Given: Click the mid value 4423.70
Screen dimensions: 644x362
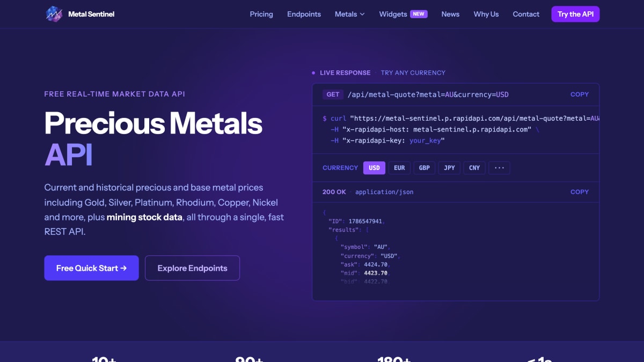Looking at the screenshot, I should pos(376,273).
